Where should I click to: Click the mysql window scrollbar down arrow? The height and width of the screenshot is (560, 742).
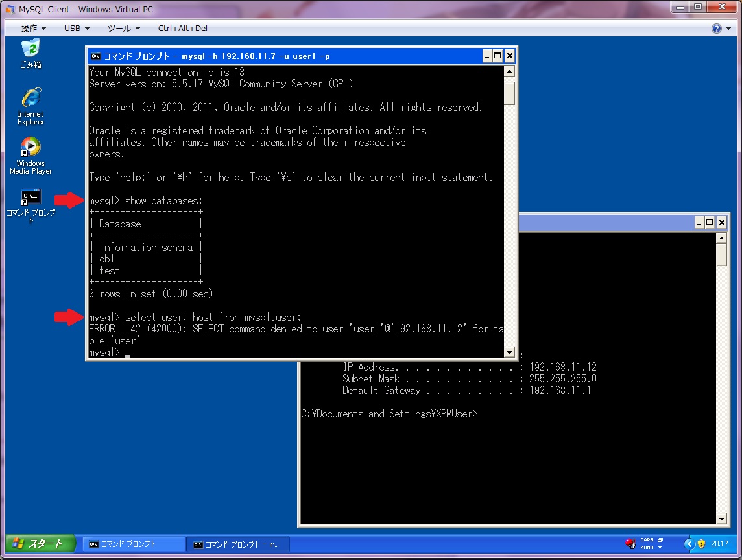click(x=510, y=352)
